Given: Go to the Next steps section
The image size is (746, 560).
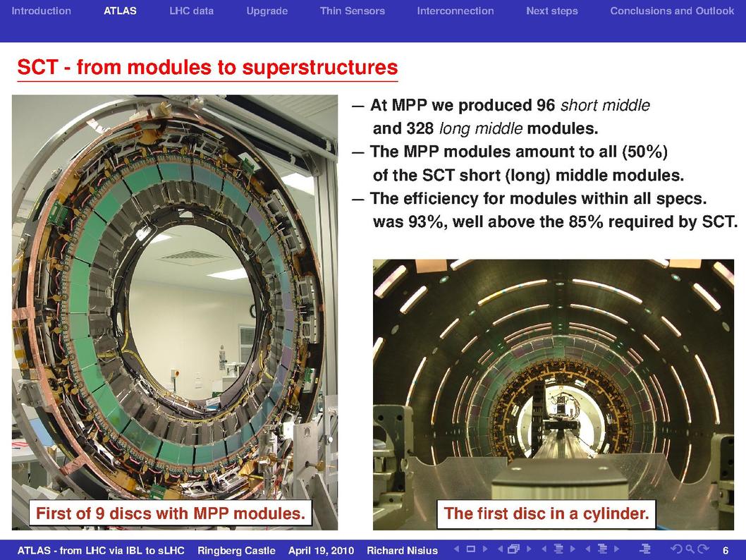Looking at the screenshot, I should 552,11.
